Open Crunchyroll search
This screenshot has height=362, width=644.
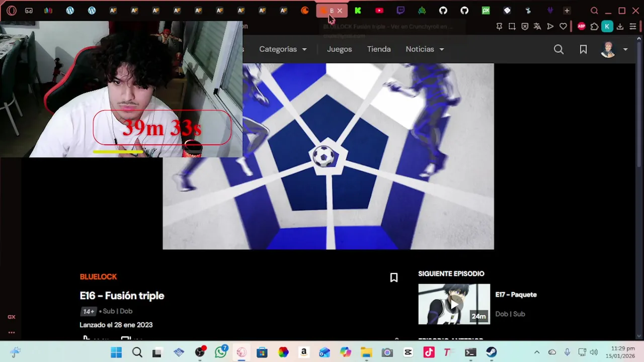point(558,49)
